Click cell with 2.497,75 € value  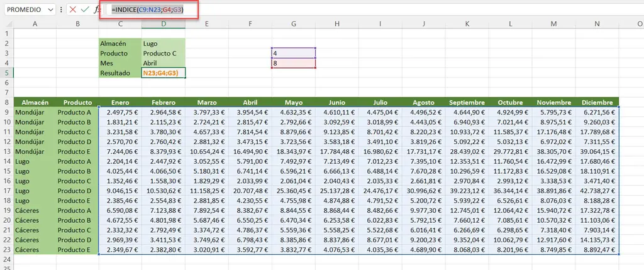[x=120, y=112]
